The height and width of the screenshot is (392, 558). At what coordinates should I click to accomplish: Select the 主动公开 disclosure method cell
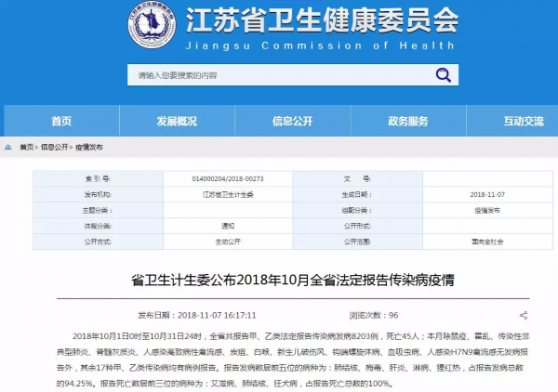228,242
